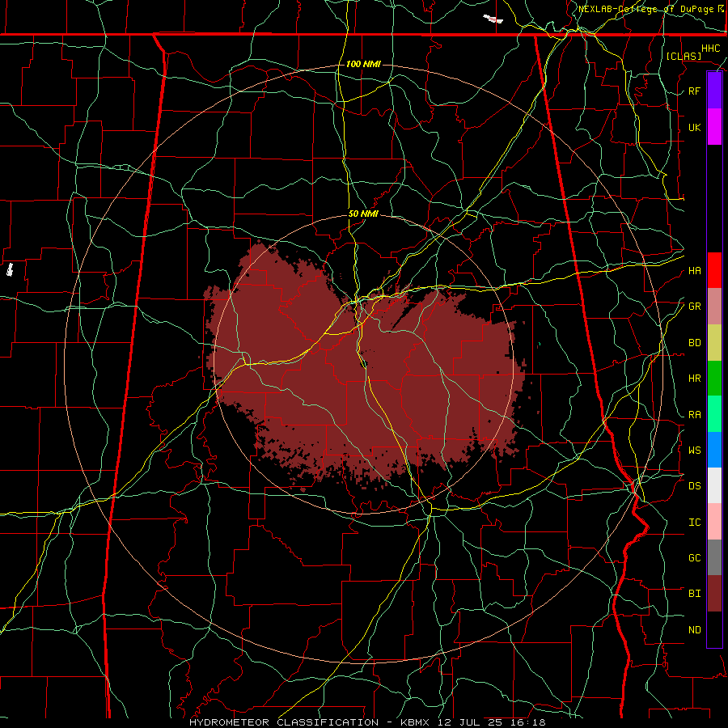The width and height of the screenshot is (728, 728).
Task: Click the GR pink legend swatch
Action: [x=714, y=307]
